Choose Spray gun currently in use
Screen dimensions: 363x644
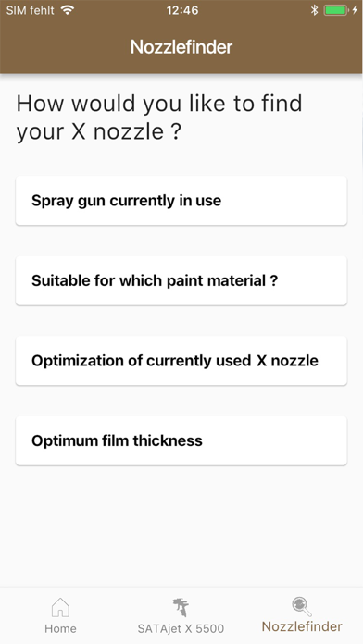coord(181,201)
